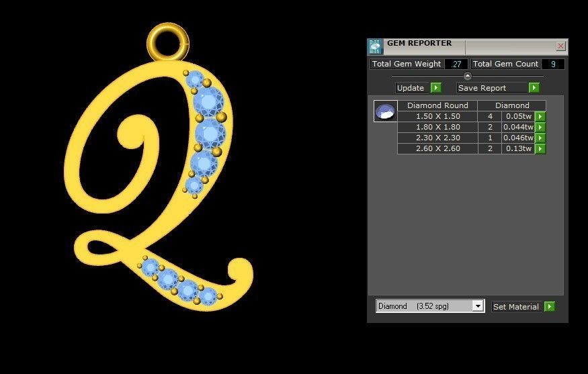Select the 2.60 X 2.60 size cell
Screen dimensions: 588x374
coord(437,149)
